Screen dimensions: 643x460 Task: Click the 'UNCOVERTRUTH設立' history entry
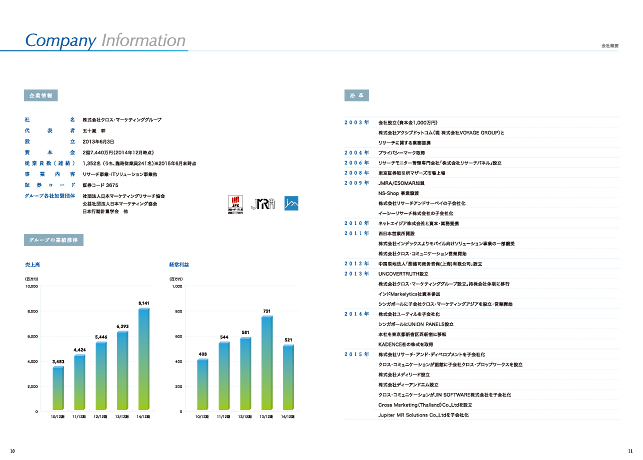403,273
